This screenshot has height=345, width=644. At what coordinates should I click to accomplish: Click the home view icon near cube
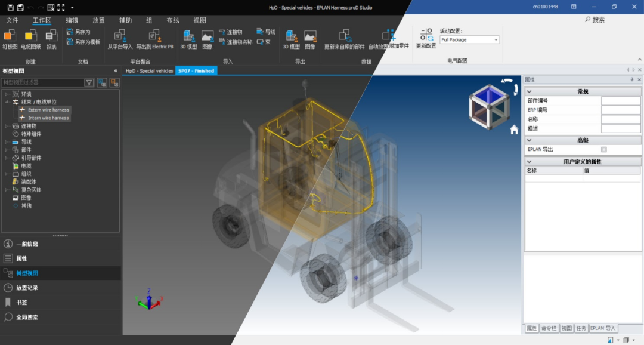coord(514,130)
